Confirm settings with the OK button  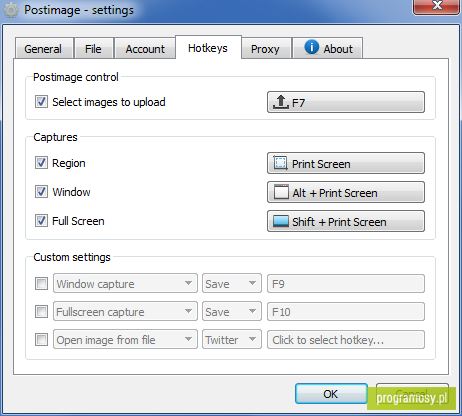click(x=331, y=394)
